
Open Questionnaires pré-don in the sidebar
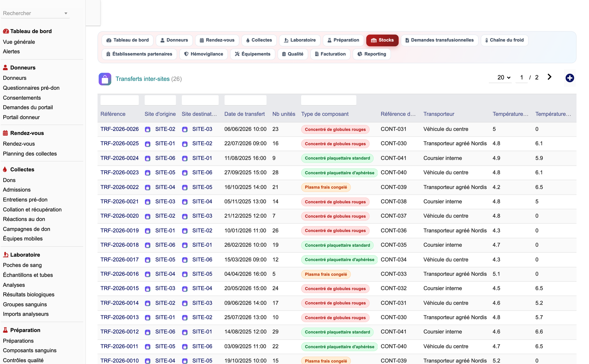click(x=31, y=88)
